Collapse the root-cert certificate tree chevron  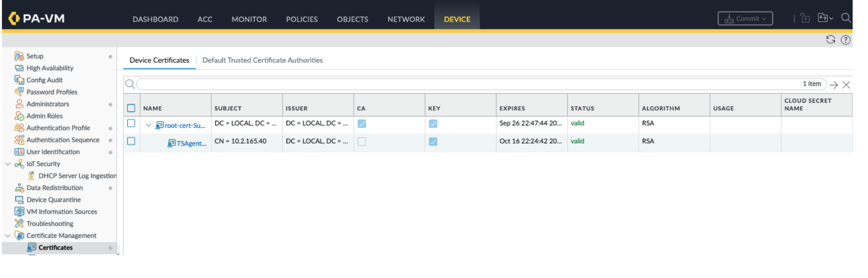pyautogui.click(x=148, y=125)
